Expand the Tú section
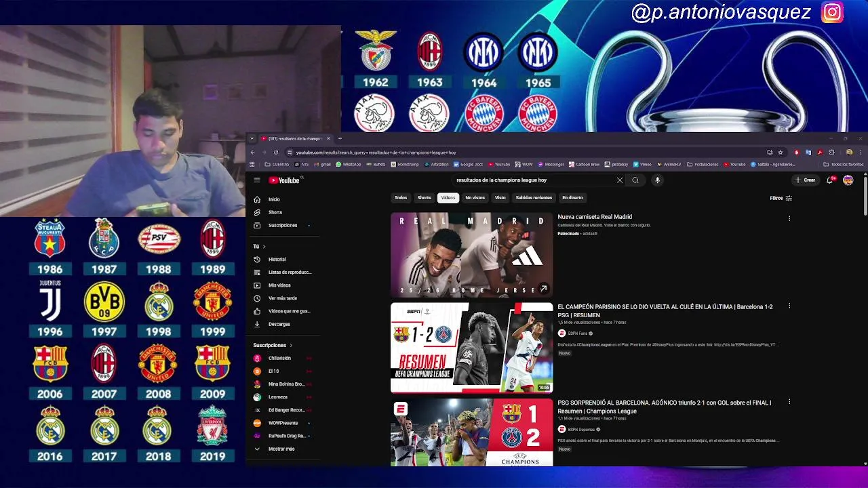This screenshot has width=868, height=488. pos(259,246)
